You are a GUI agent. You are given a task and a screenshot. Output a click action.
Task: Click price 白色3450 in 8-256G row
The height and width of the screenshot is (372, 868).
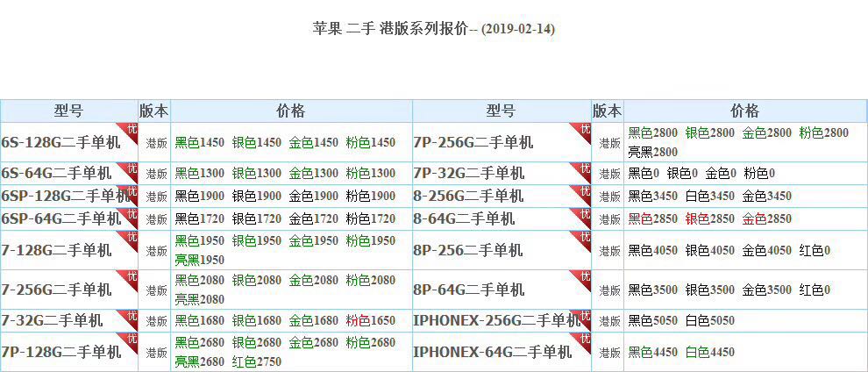pyautogui.click(x=710, y=196)
